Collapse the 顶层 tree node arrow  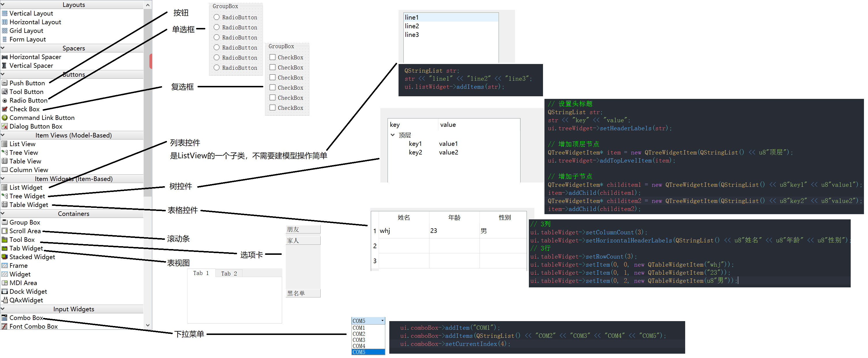pos(393,135)
